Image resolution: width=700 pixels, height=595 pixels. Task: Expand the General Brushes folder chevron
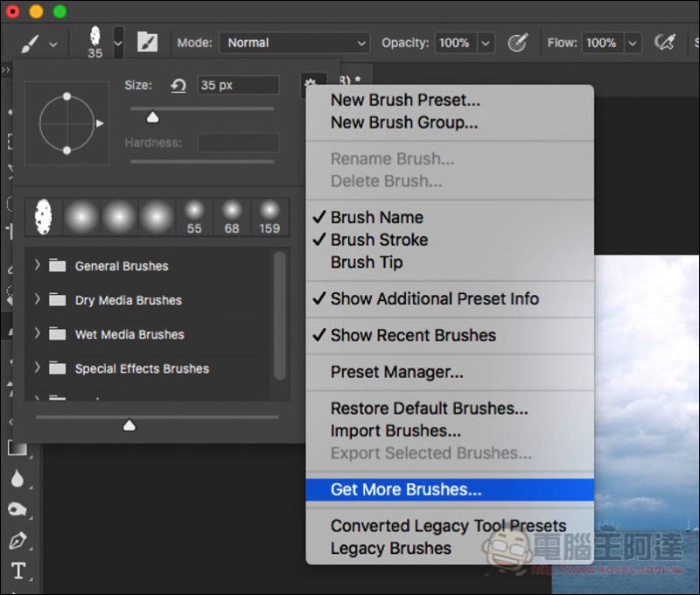pos(38,265)
